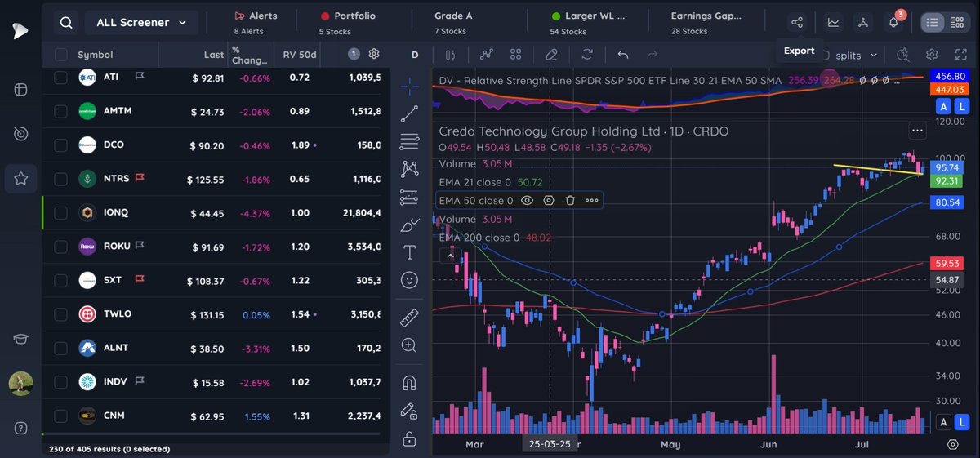Screen dimensions: 980x458
Task: Toggle visibility of EMA 50 indicator
Action: pos(527,200)
